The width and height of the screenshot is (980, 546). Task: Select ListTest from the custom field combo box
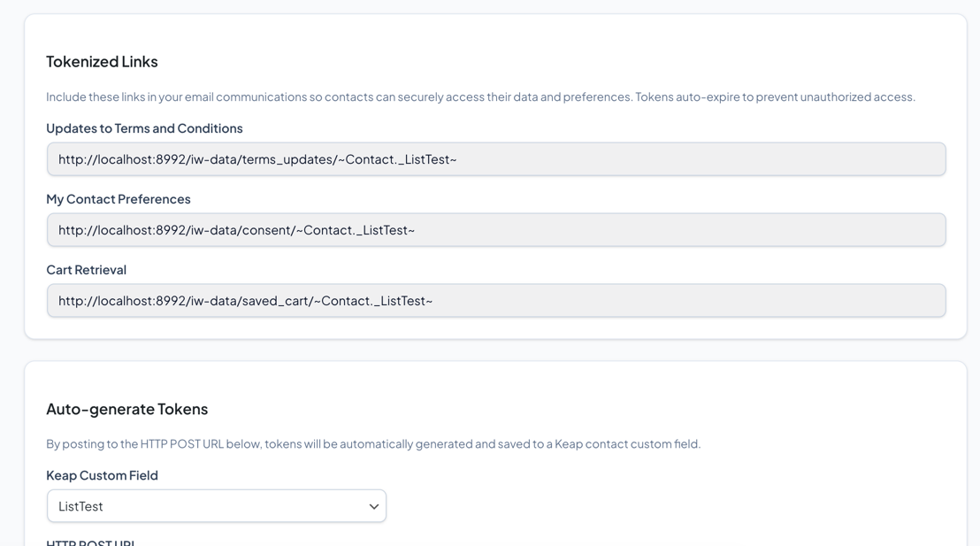tap(216, 505)
